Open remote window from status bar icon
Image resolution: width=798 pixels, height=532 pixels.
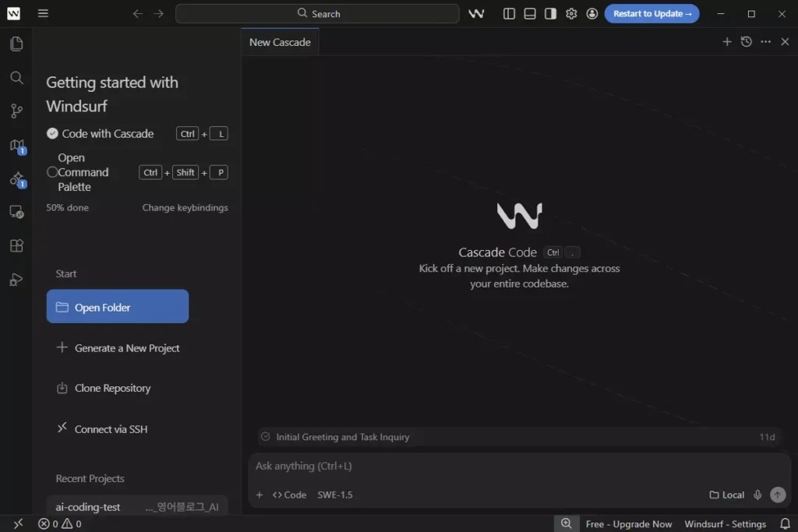18,523
